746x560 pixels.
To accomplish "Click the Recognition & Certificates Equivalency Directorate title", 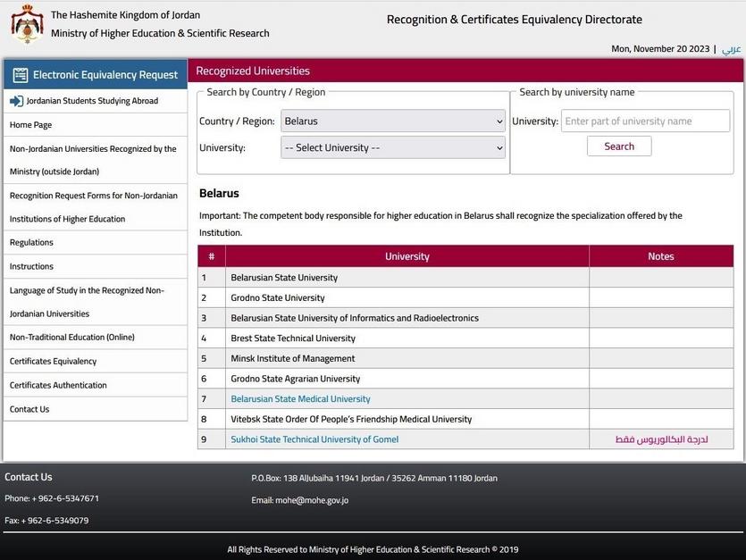I will pyautogui.click(x=515, y=20).
